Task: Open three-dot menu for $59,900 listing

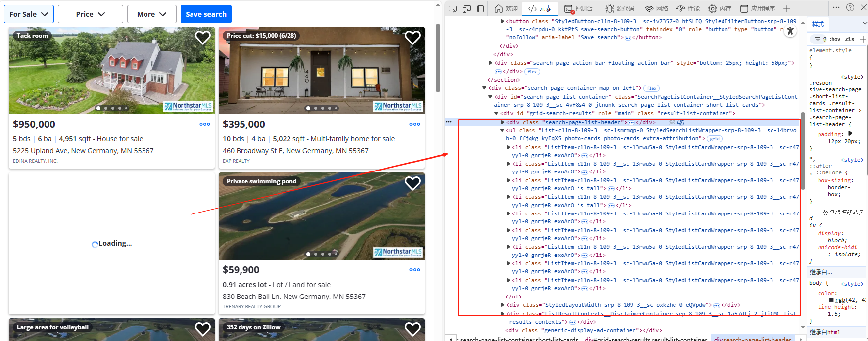Action: tap(415, 270)
